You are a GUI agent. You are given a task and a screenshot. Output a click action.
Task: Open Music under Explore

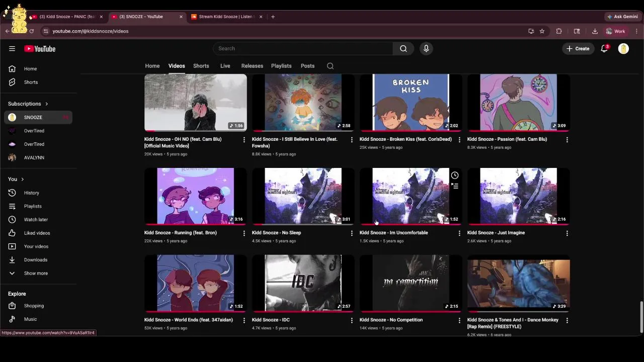coord(38,319)
